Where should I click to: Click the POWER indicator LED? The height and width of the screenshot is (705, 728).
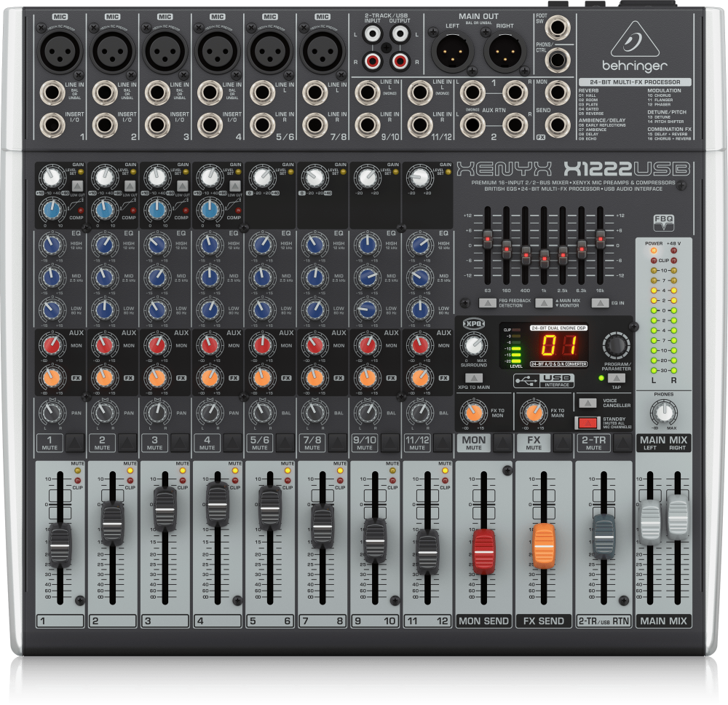652,251
